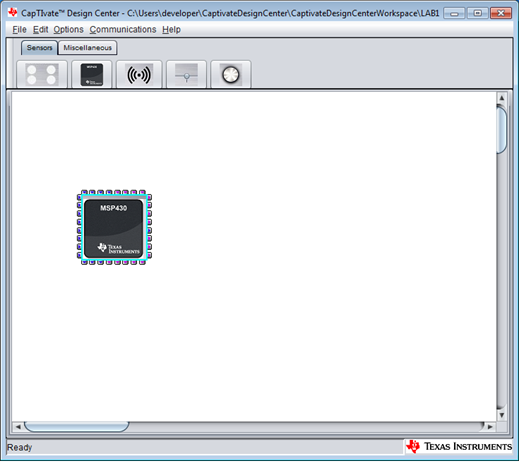
Task: Maximize the CapTIvate Design Center window
Action: 477,13
